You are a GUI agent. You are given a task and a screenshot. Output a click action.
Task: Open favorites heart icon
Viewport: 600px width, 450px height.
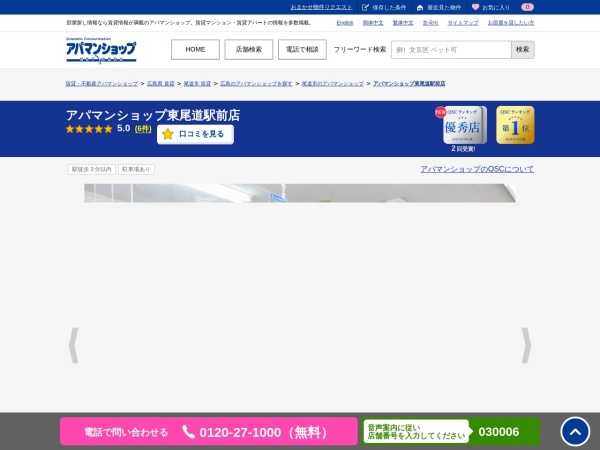pyautogui.click(x=491, y=7)
